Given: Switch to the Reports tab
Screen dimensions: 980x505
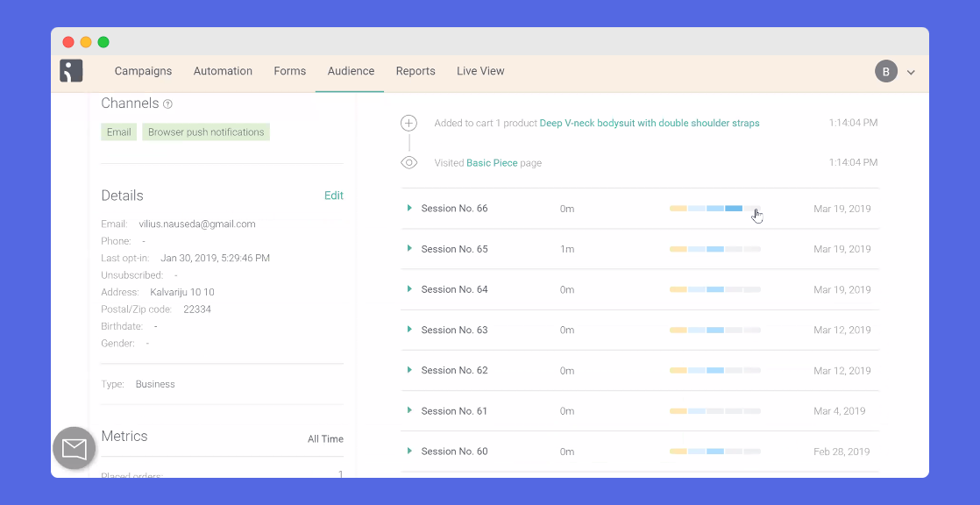Looking at the screenshot, I should click(415, 71).
